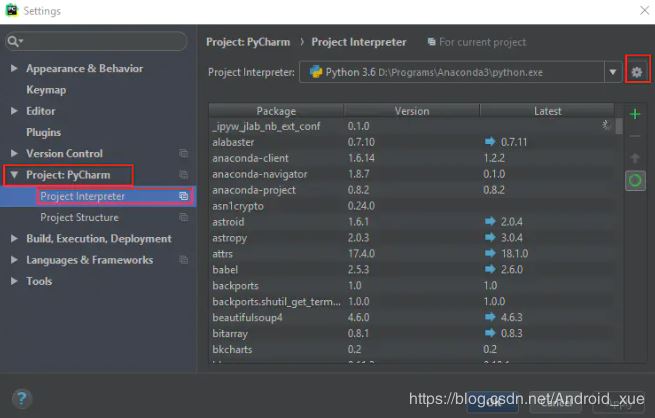Image resolution: width=655 pixels, height=418 pixels.
Task: Click the copy icon beside Version Control
Action: point(183,153)
